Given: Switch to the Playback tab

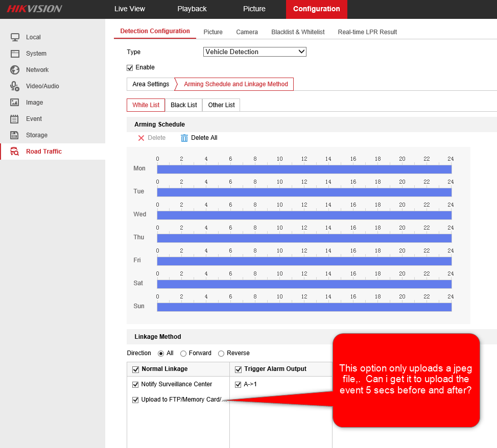Looking at the screenshot, I should pos(192,9).
